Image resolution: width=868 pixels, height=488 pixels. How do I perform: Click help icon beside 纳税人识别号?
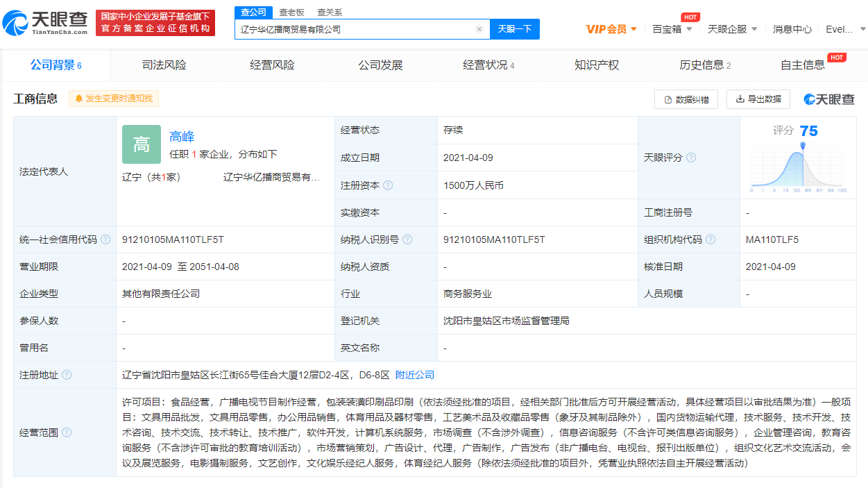407,239
